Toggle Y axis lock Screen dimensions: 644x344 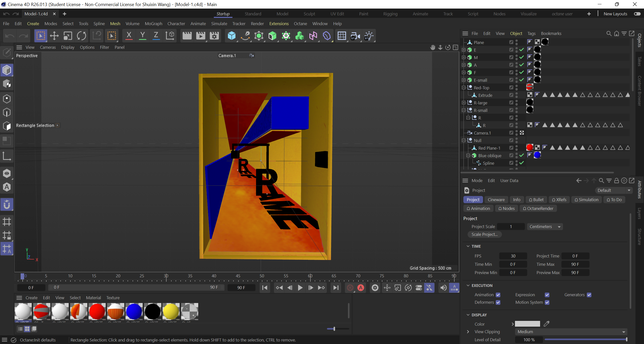pos(142,36)
